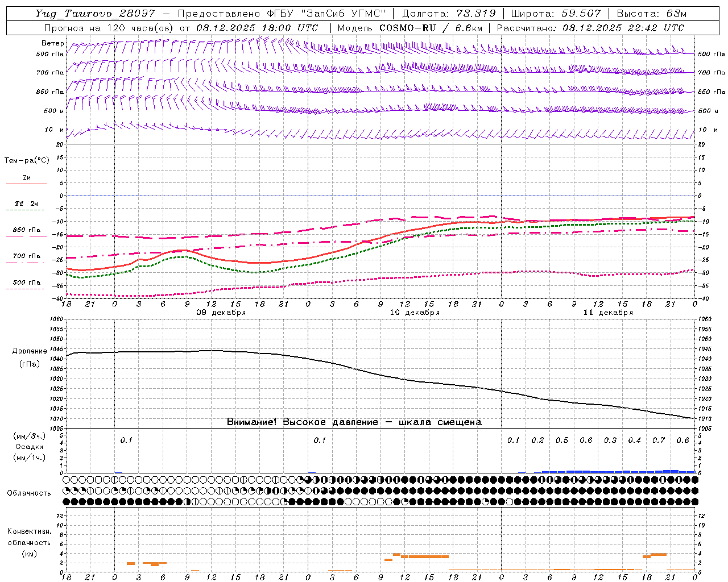Select the "(мм/3ч.)" precipitation unit label
The image size is (728, 582).
[30, 436]
